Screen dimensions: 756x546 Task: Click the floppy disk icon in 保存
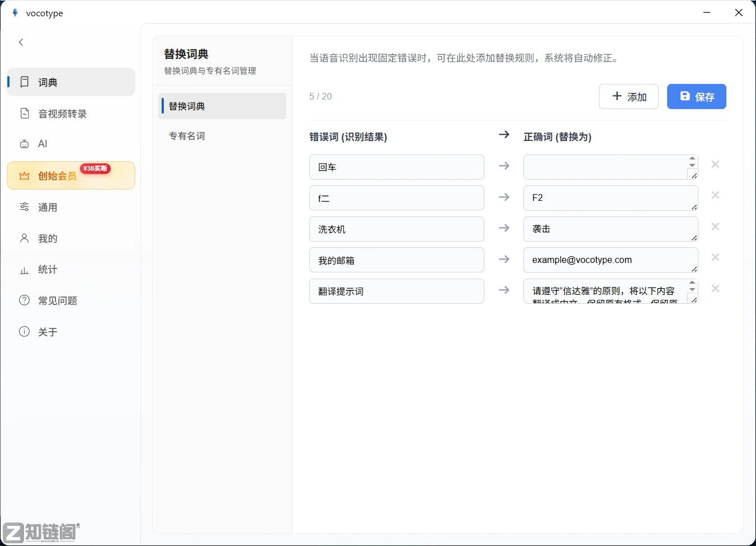tap(685, 96)
